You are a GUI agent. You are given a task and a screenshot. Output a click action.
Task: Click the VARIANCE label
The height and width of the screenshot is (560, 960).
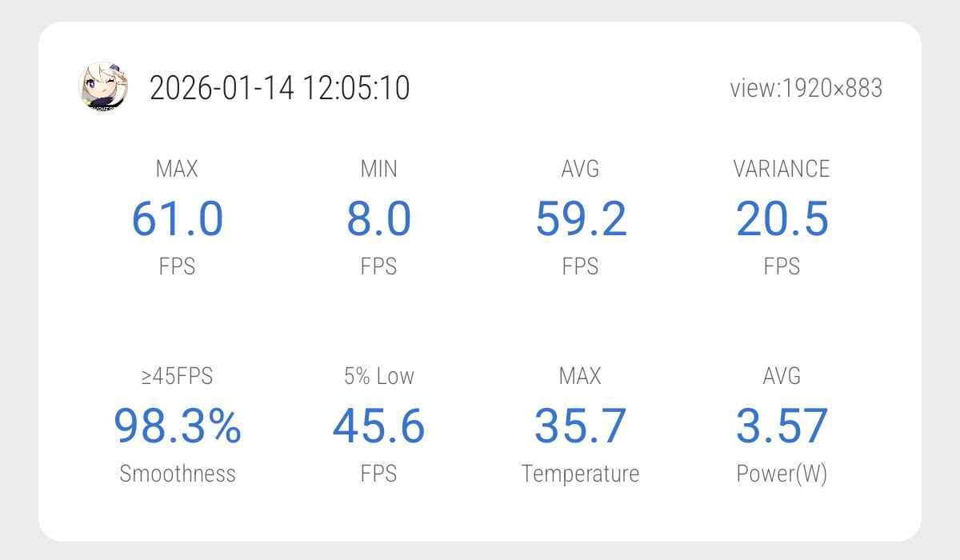pyautogui.click(x=782, y=169)
